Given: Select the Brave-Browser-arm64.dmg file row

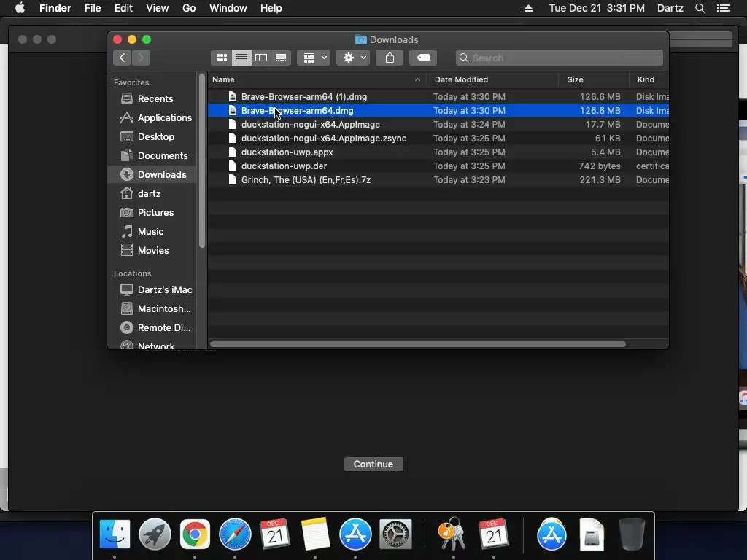Looking at the screenshot, I should point(438,111).
